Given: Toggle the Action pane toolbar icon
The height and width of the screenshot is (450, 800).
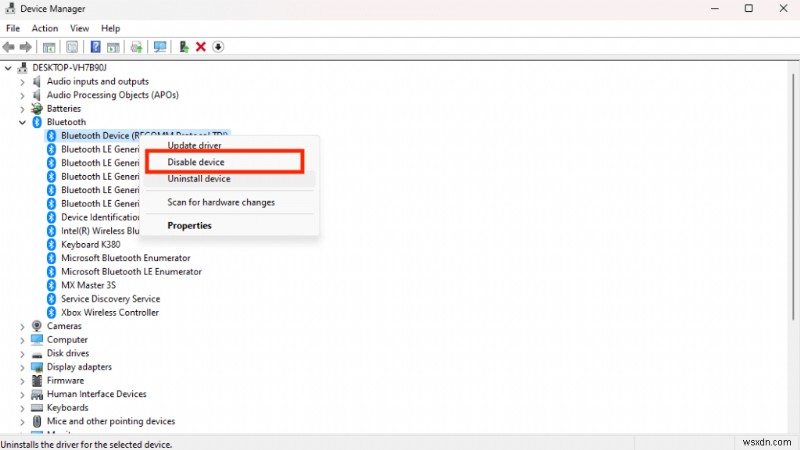Looking at the screenshot, I should coord(113,47).
